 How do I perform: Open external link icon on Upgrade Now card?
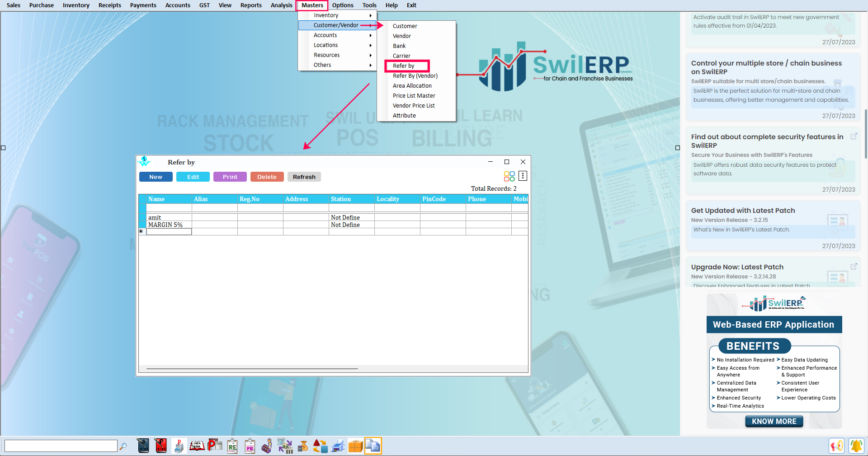(854, 266)
